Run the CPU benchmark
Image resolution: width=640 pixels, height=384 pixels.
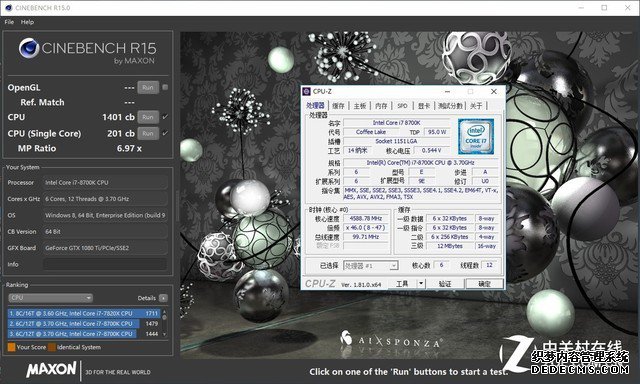[x=148, y=117]
